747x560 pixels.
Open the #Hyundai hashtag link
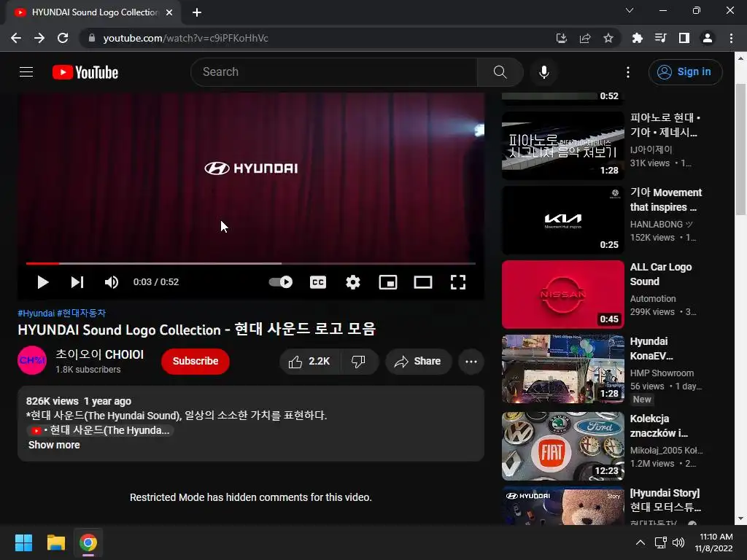coord(36,313)
